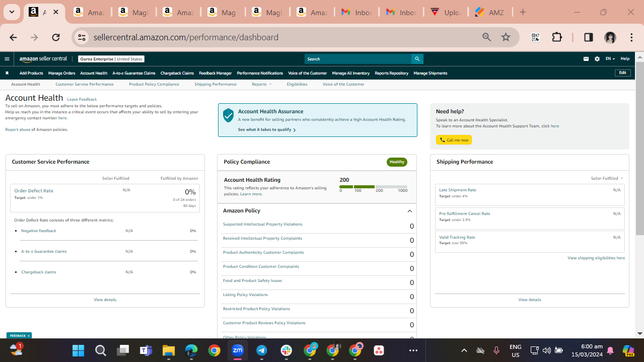The width and height of the screenshot is (644, 362).
Task: Collapse the Amazon Policy section
Action: click(409, 211)
